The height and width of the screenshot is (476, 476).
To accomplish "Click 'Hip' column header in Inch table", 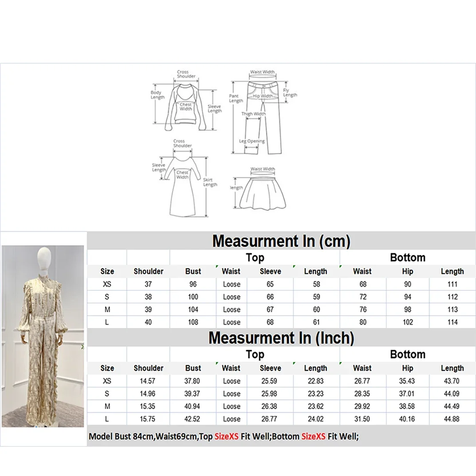I will (407, 368).
